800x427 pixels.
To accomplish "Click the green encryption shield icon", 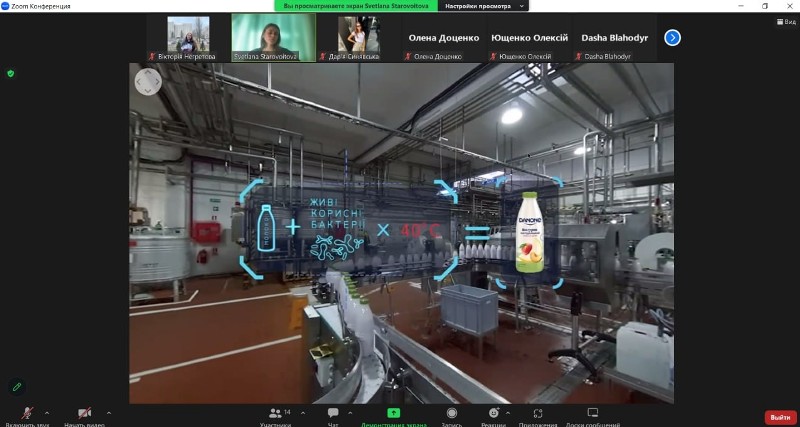I will pos(11,73).
